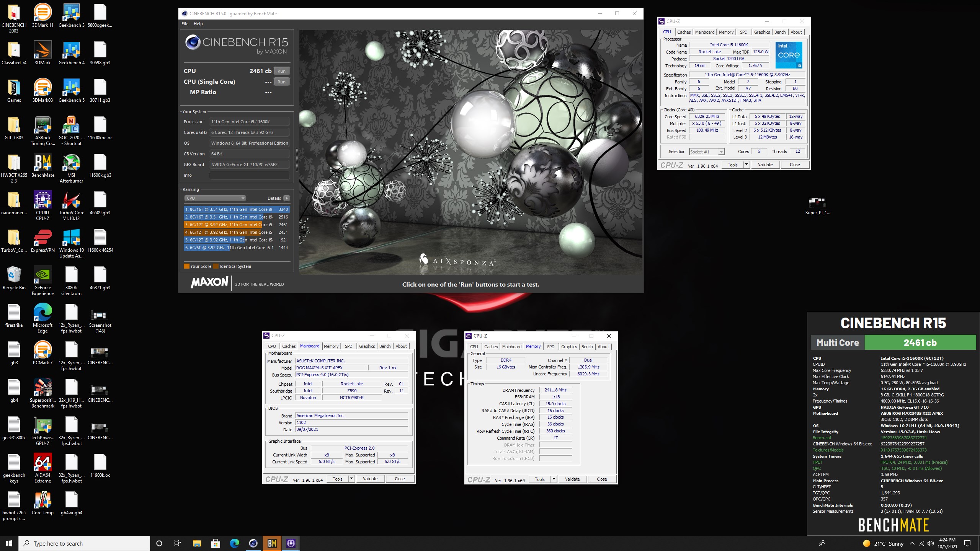Open Microsoft Store from the taskbar
Image resolution: width=980 pixels, height=551 pixels.
coord(216,543)
